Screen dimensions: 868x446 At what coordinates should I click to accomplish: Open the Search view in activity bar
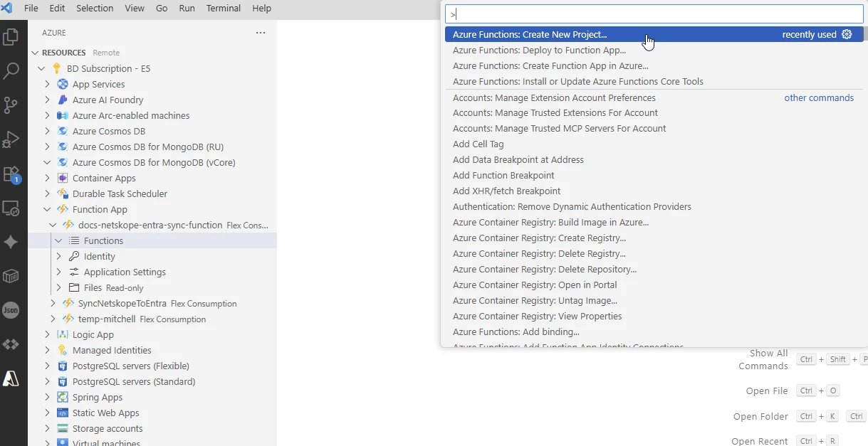click(x=11, y=71)
